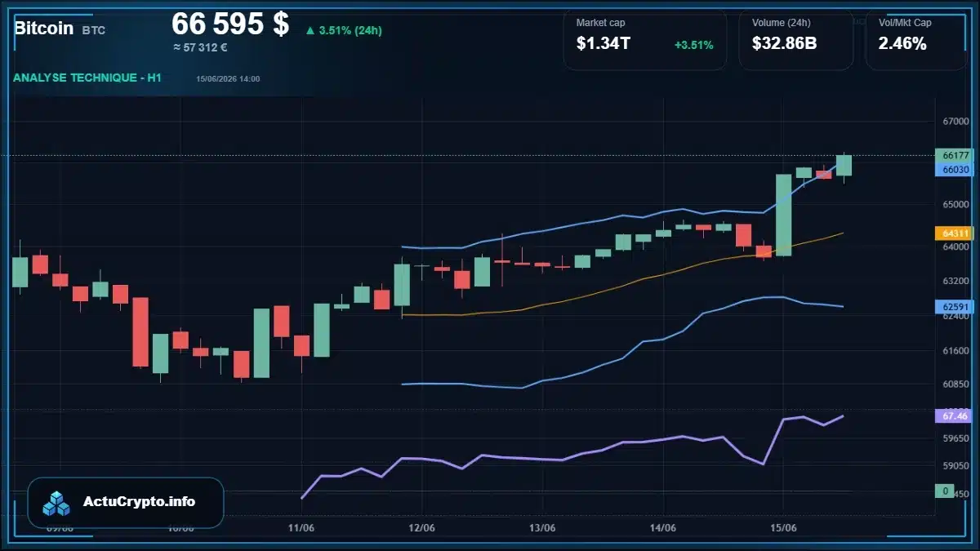Click the 59650 price axis label
The height and width of the screenshot is (551, 980).
coord(955,438)
